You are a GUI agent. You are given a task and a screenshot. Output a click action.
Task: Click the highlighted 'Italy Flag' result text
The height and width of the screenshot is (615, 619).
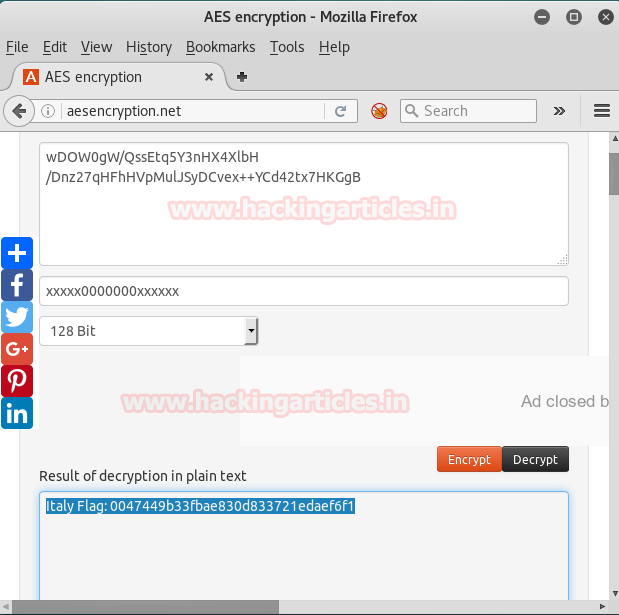200,506
